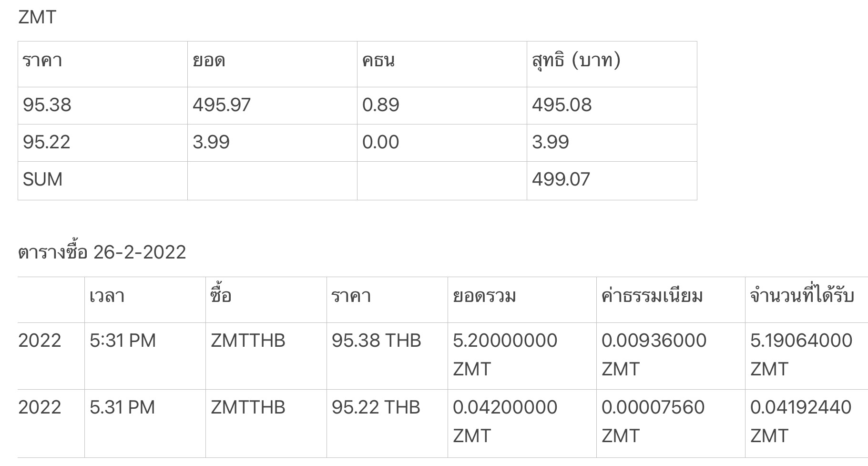Click the ยอด column header cell
868x466 pixels.
272,64
